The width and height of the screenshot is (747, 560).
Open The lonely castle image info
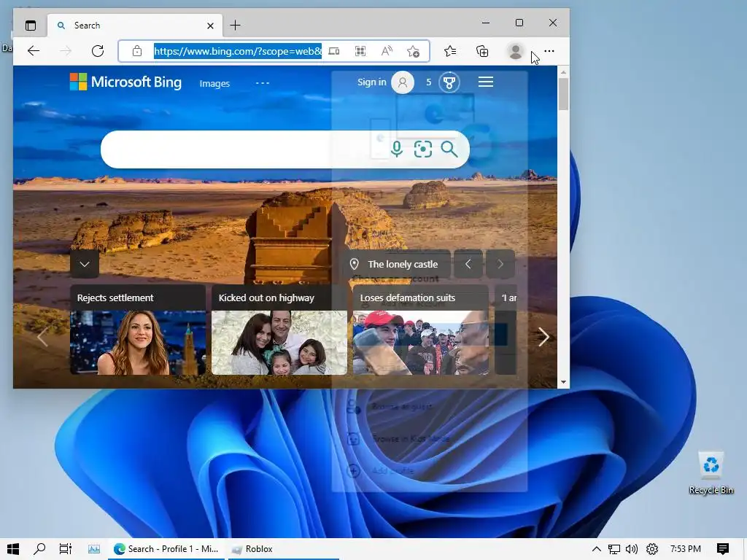tap(396, 264)
